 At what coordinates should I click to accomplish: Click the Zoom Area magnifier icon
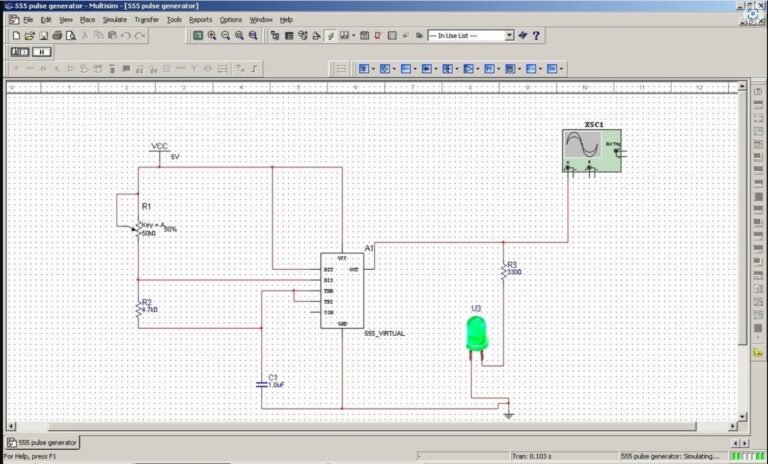(239, 36)
